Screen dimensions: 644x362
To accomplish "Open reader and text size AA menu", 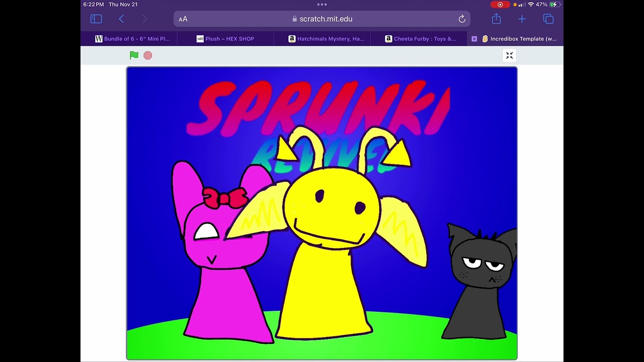I will [x=183, y=19].
